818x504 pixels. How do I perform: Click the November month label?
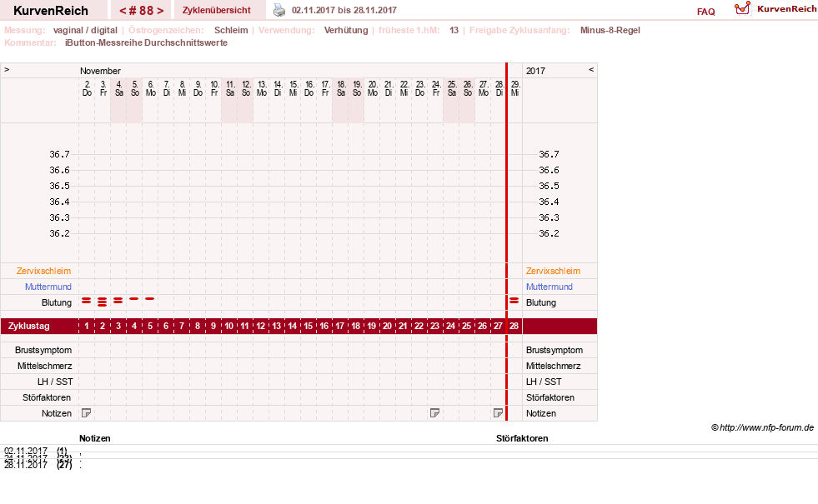point(100,71)
